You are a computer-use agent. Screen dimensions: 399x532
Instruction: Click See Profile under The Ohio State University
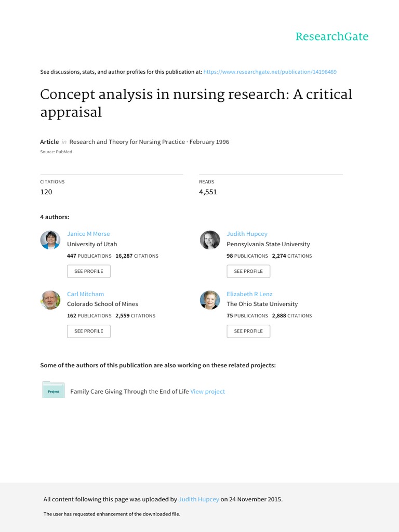tap(248, 331)
